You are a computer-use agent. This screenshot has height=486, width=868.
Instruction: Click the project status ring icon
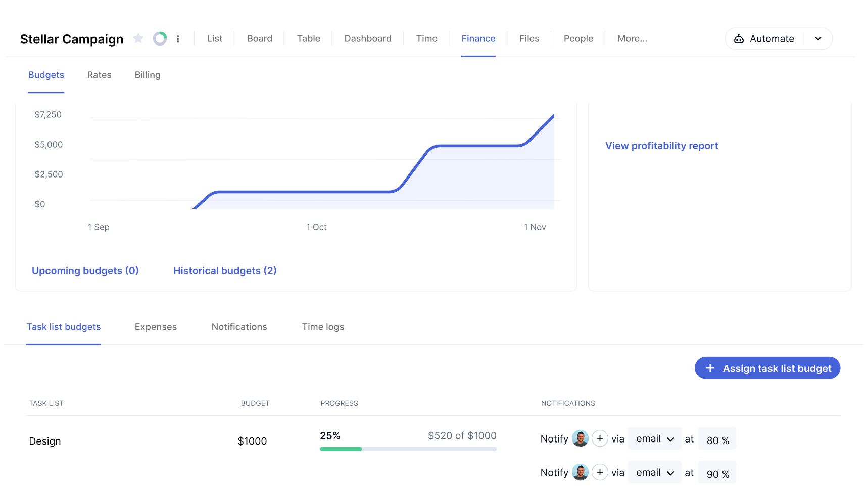tap(160, 38)
